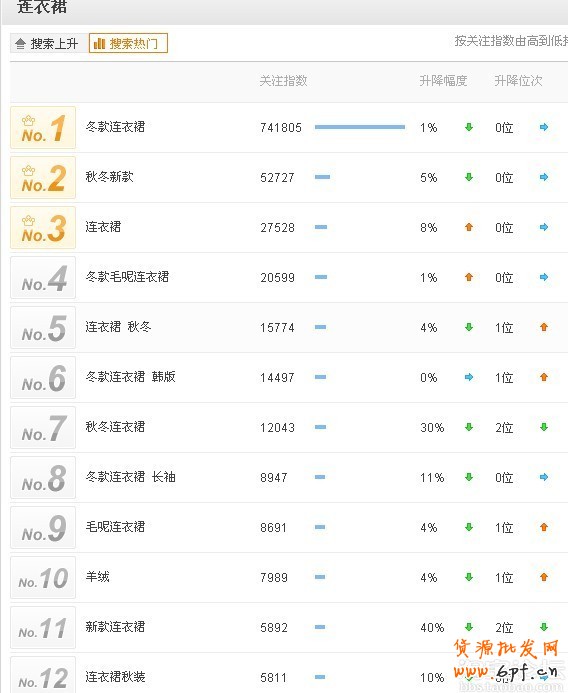
Task: Click green down arrow beside 2位 for 秋冬连衣裙
Action: [544, 427]
